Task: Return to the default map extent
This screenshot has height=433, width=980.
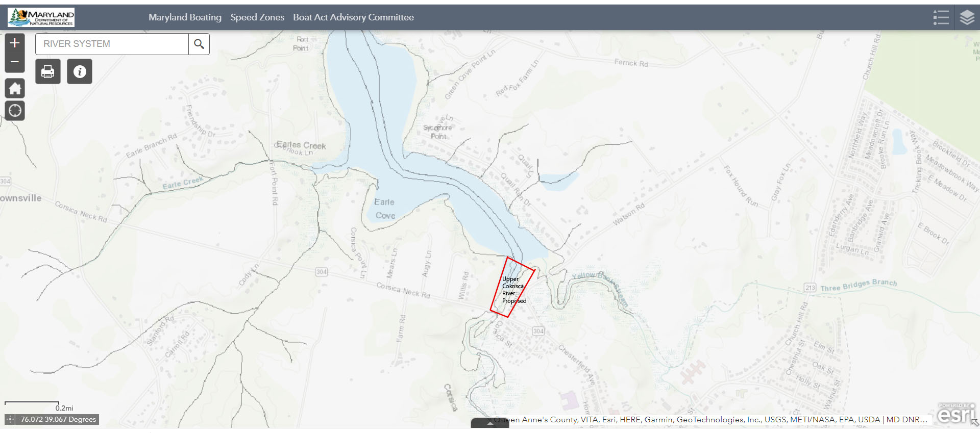Action: pyautogui.click(x=15, y=88)
